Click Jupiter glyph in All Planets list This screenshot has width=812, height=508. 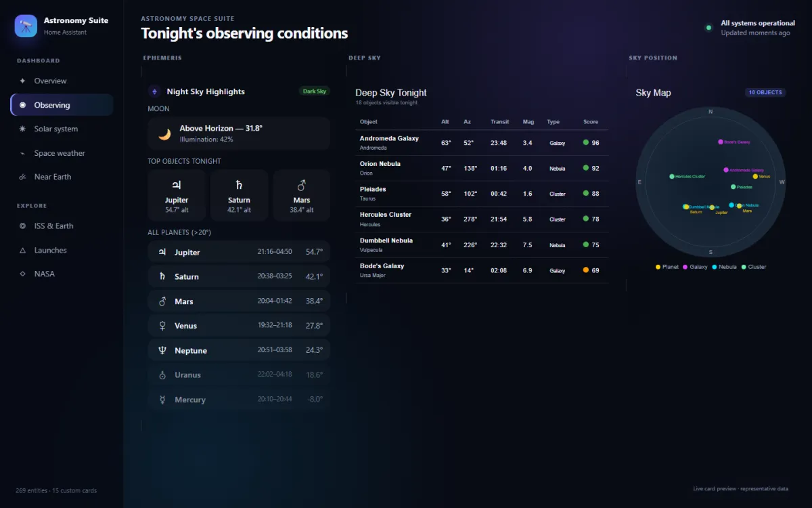pos(162,252)
